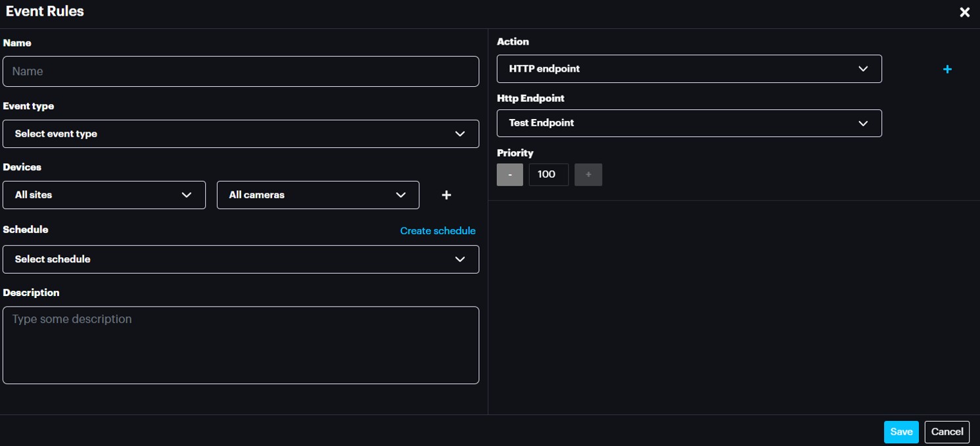Click the chevron arrow in Select schedule

point(460,259)
